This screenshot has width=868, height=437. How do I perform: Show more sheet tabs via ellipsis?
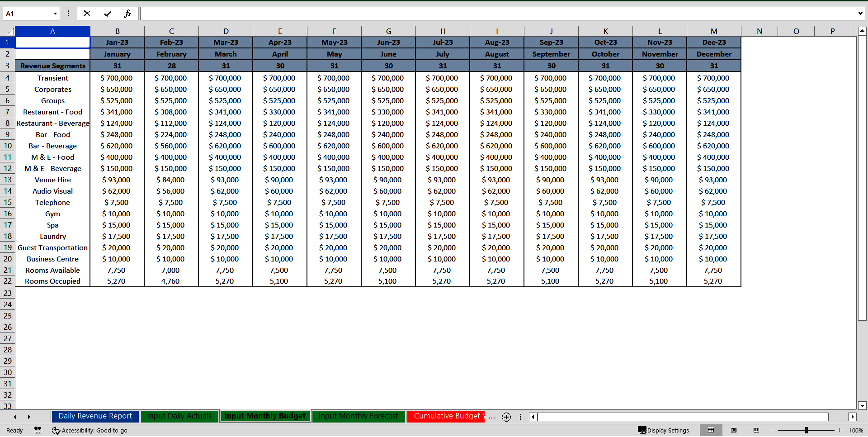[x=492, y=417]
